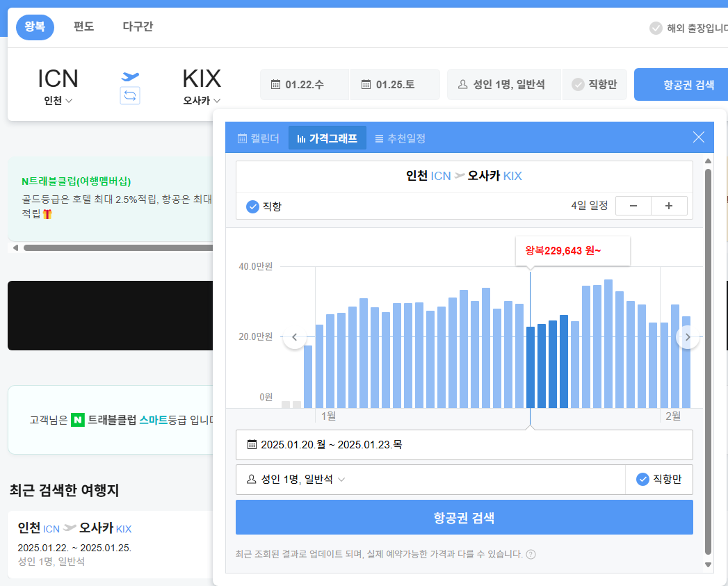The width and height of the screenshot is (728, 586).
Task: Swap departure and arrival airports icon
Action: click(x=130, y=96)
